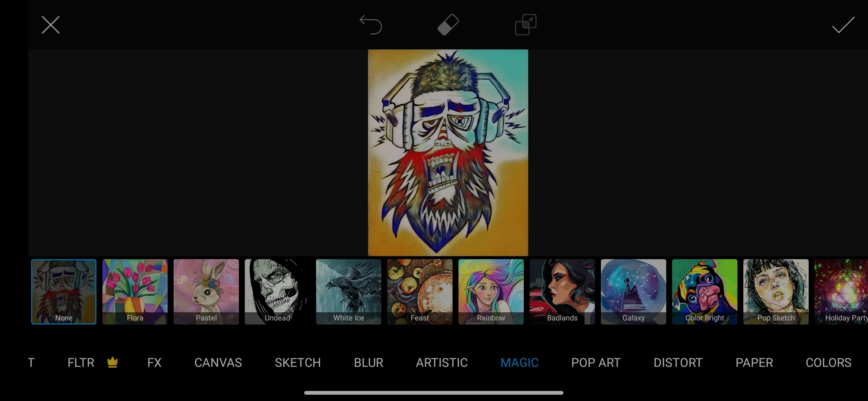Apply the Pastel magic effect
Image resolution: width=868 pixels, height=401 pixels.
click(206, 291)
